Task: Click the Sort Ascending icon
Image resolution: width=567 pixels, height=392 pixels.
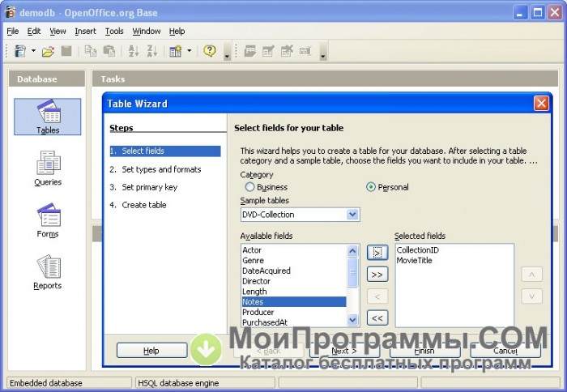Action: click(x=134, y=51)
